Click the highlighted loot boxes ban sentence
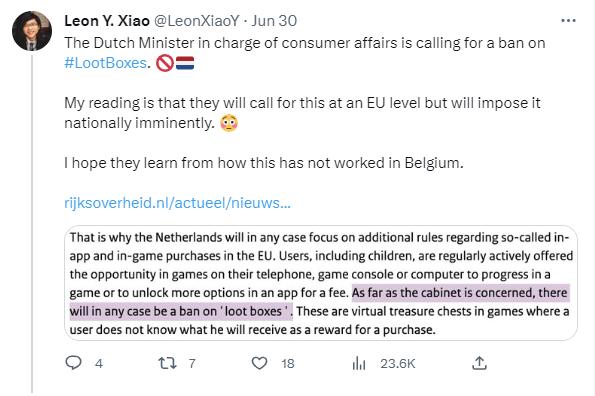The width and height of the screenshot is (595, 396). pos(320,302)
